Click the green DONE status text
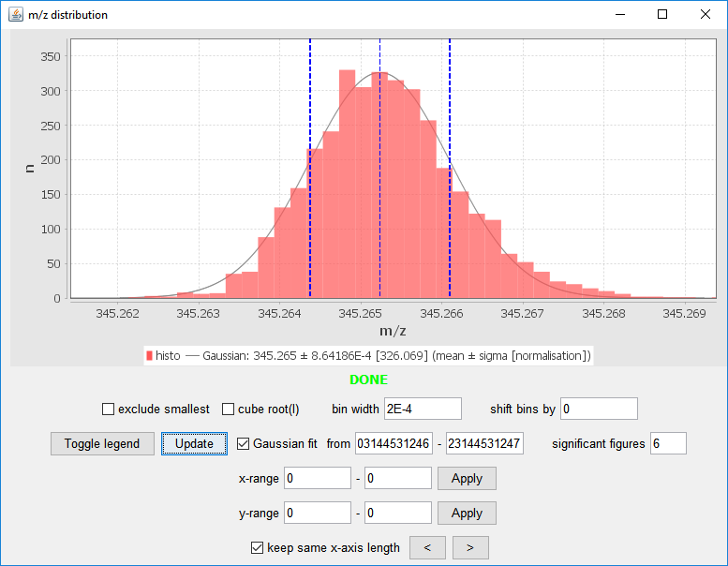 pos(368,380)
